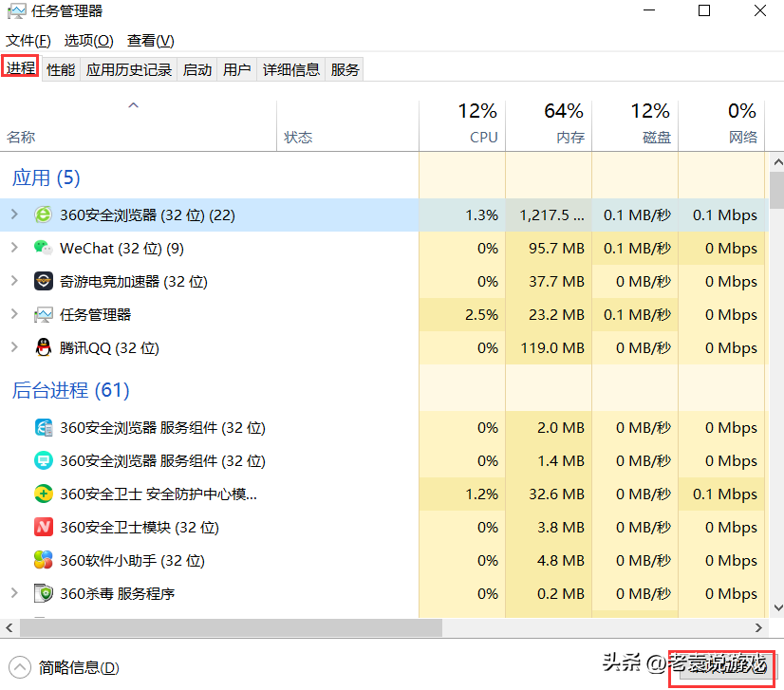Image resolution: width=784 pixels, height=690 pixels.
Task: Select the 奇游电竞加速器 icon
Action: [43, 282]
